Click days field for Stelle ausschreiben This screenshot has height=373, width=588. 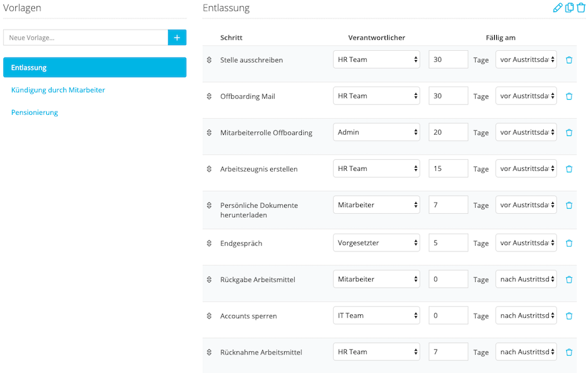[449, 59]
